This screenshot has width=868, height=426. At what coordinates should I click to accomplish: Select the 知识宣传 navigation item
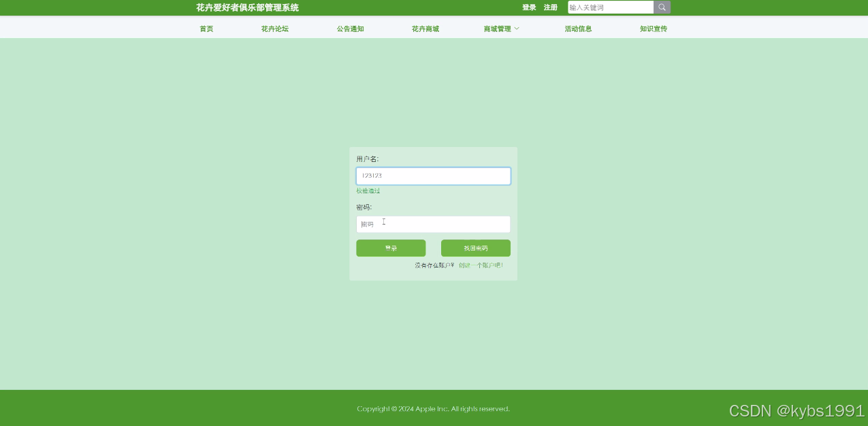point(654,29)
